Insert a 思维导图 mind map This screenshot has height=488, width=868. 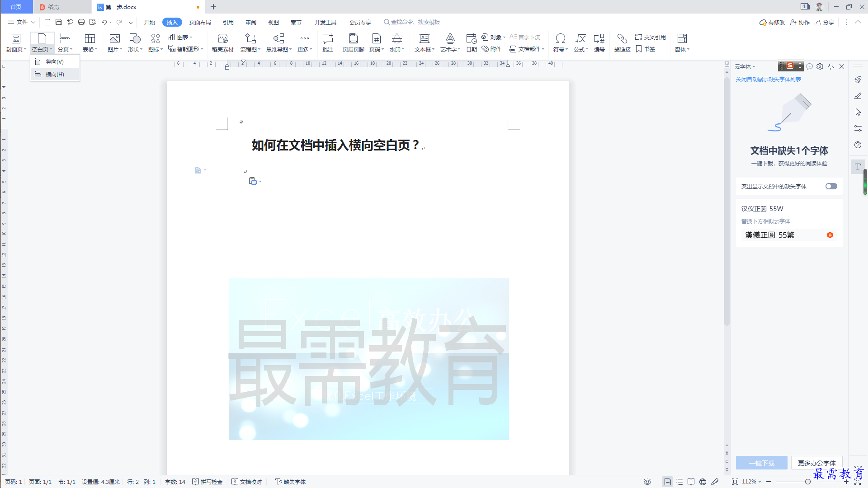279,43
